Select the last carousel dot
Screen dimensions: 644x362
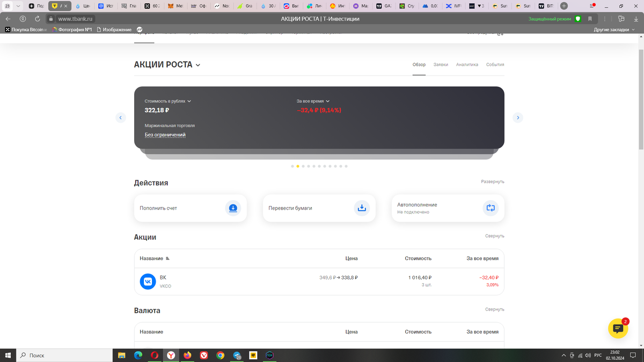pos(346,166)
